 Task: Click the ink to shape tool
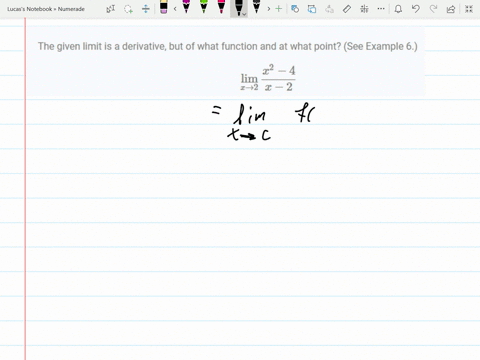click(x=295, y=9)
